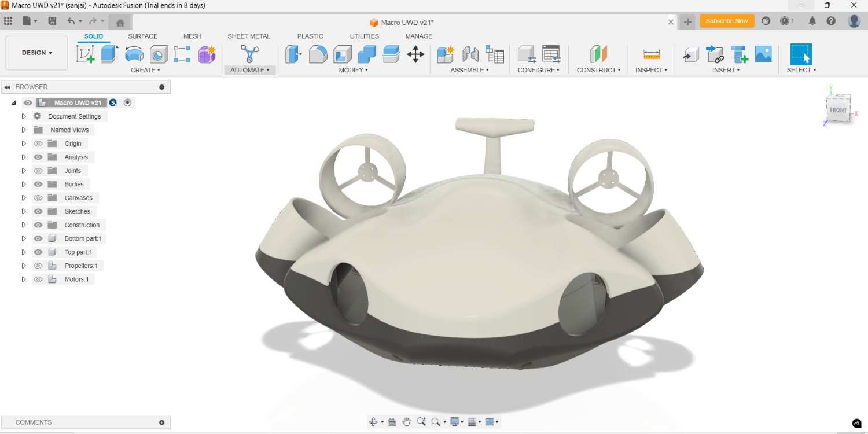Open a new design tab with plus
This screenshot has height=434, width=868.
click(x=687, y=21)
